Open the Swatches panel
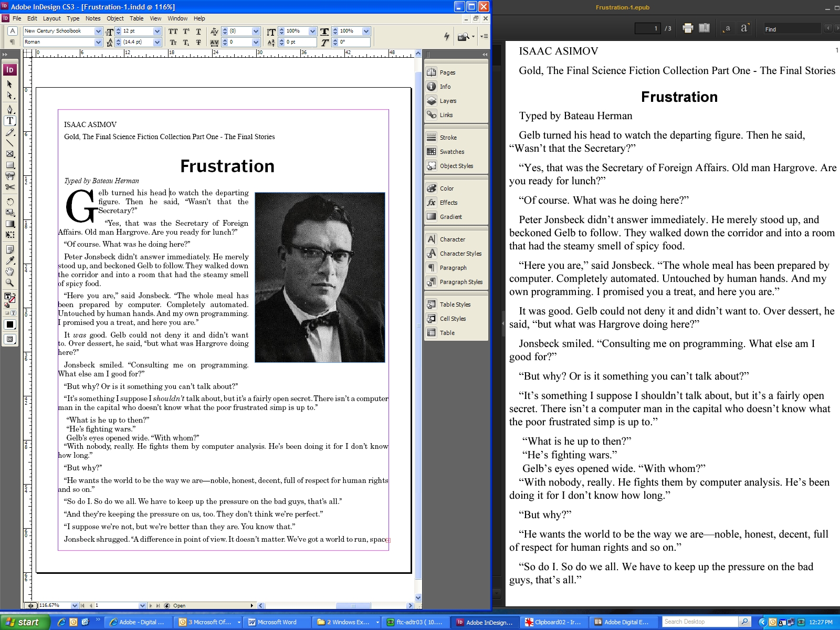The height and width of the screenshot is (630, 840). [451, 152]
